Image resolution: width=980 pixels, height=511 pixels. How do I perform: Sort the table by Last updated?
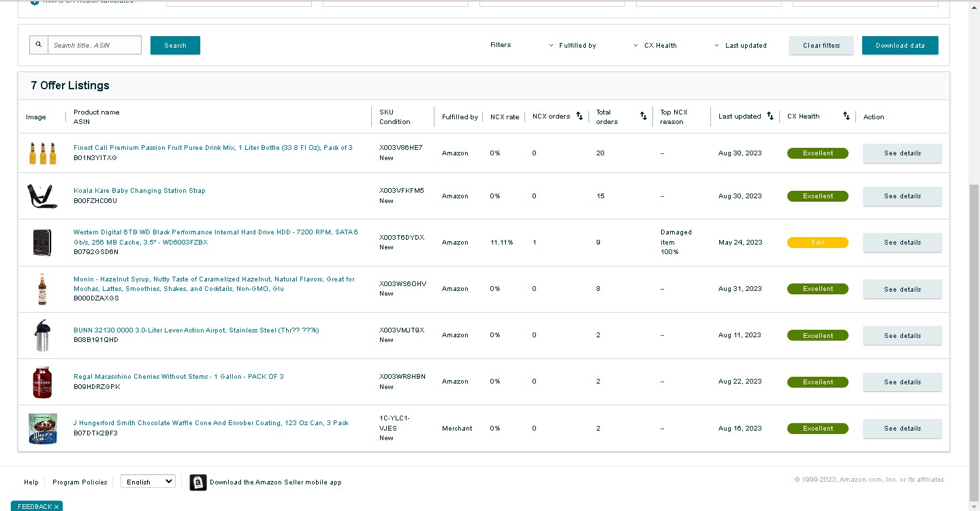pos(770,117)
